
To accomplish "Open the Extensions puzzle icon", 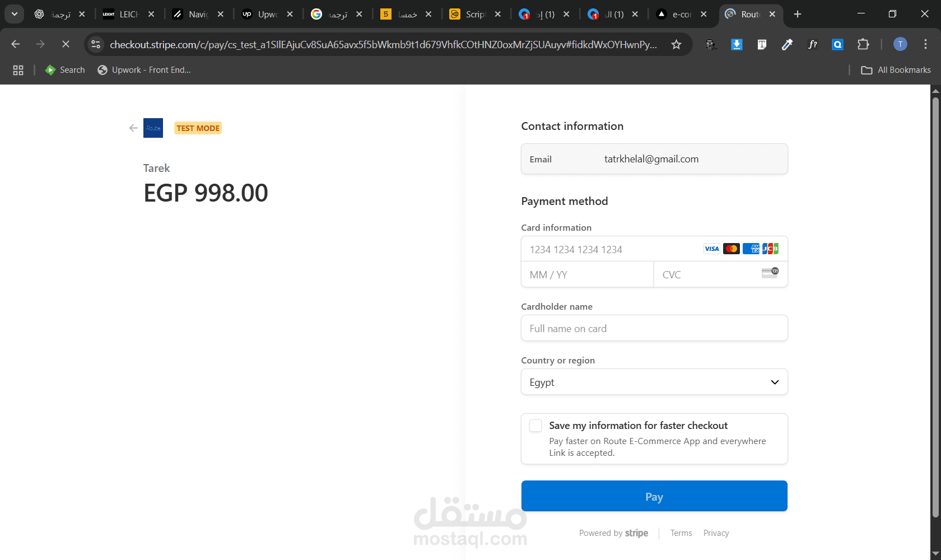I will click(863, 44).
